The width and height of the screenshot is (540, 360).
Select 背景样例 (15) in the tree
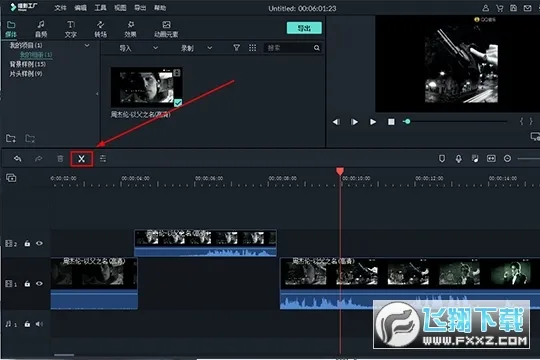pos(28,64)
